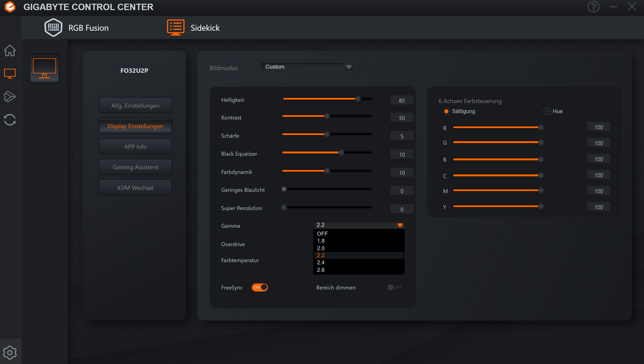Select the Hue radio button

547,111
